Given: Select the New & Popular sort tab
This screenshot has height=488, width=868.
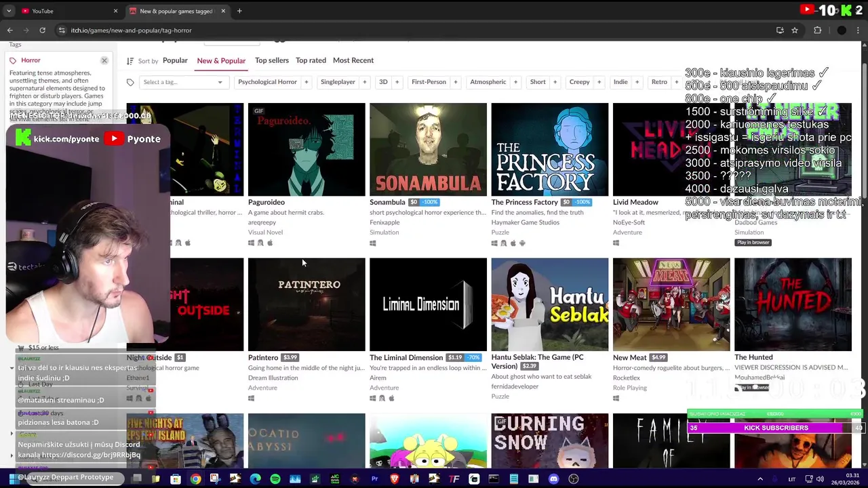Looking at the screenshot, I should click(x=221, y=60).
